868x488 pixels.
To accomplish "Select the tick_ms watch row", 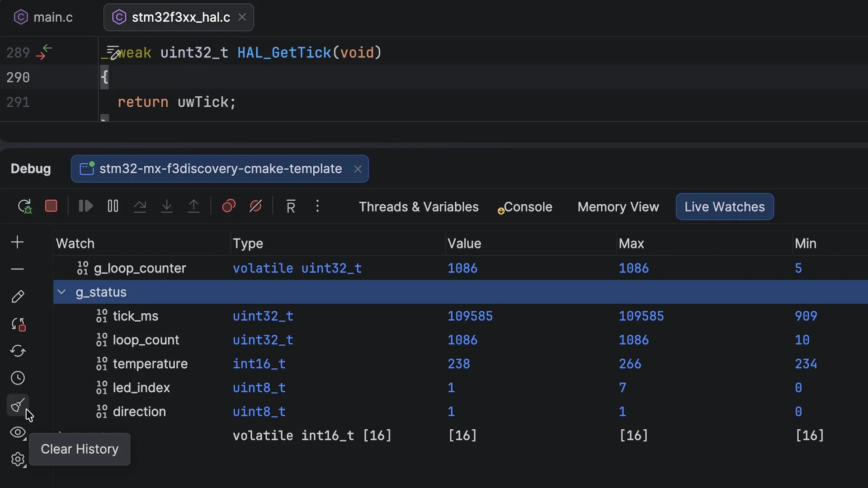I will click(461, 316).
